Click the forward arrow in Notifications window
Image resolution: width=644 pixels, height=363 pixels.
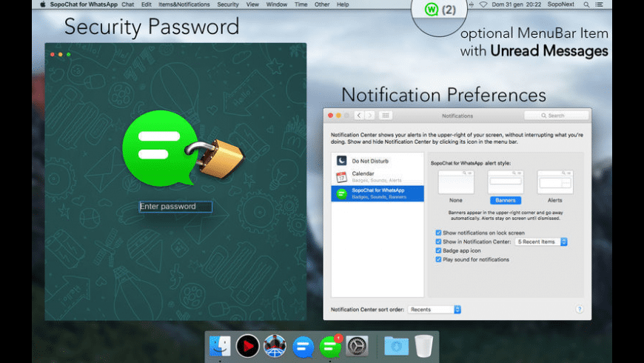[369, 116]
